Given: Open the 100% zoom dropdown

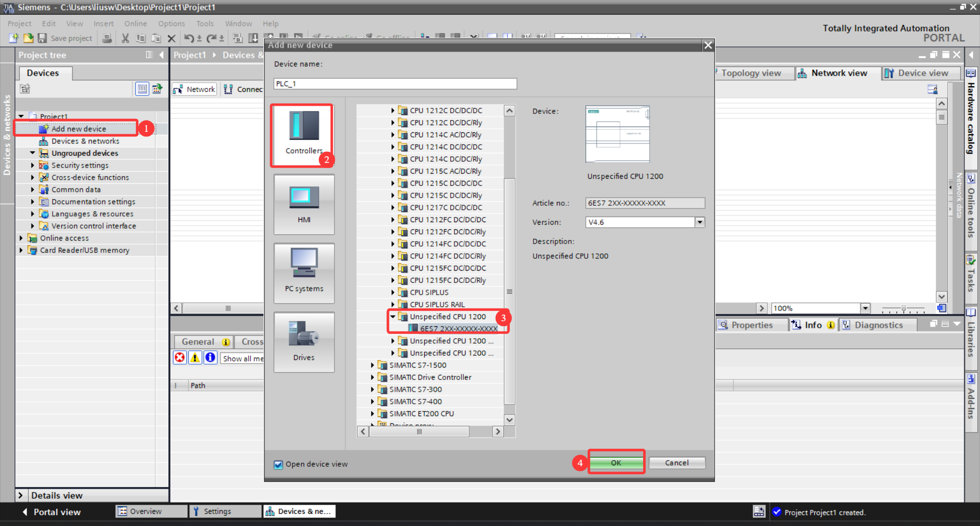Looking at the screenshot, I should [x=865, y=308].
